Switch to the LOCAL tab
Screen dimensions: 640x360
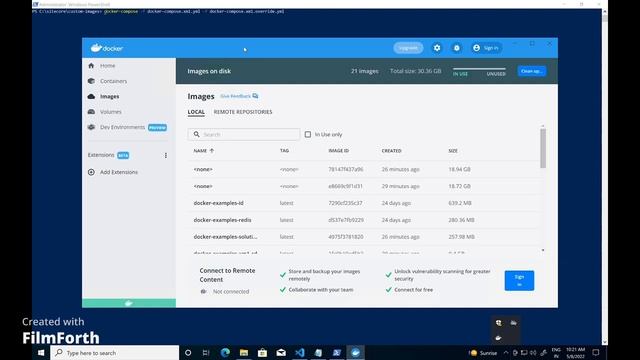(196, 112)
